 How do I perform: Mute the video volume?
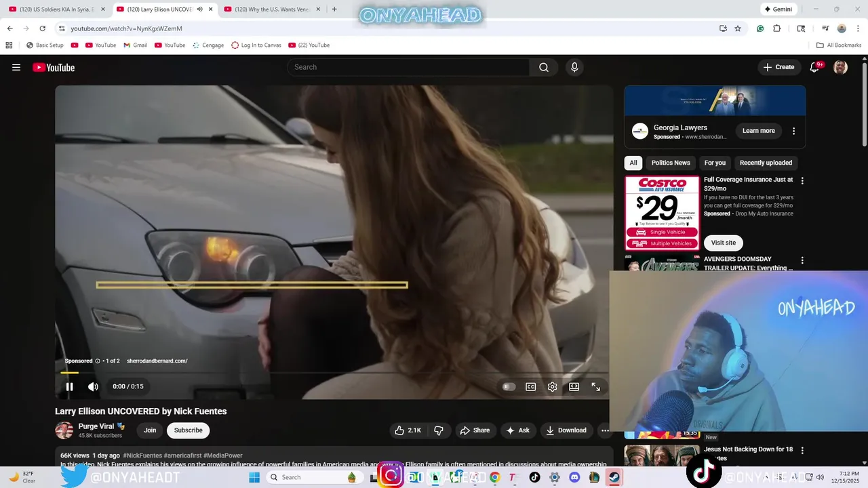click(x=93, y=386)
